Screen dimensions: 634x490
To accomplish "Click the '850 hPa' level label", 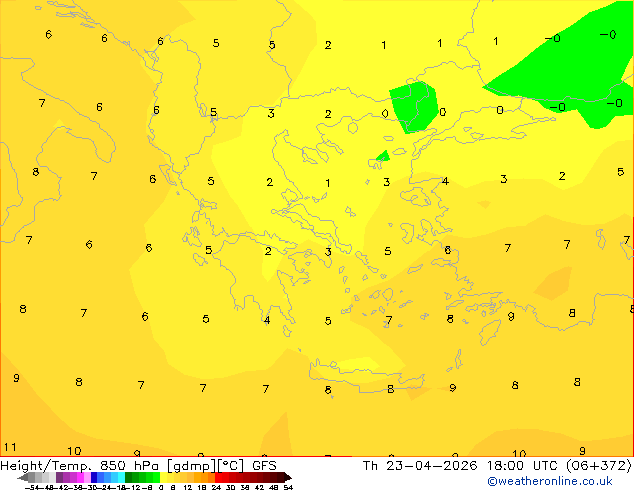I will point(129,466).
